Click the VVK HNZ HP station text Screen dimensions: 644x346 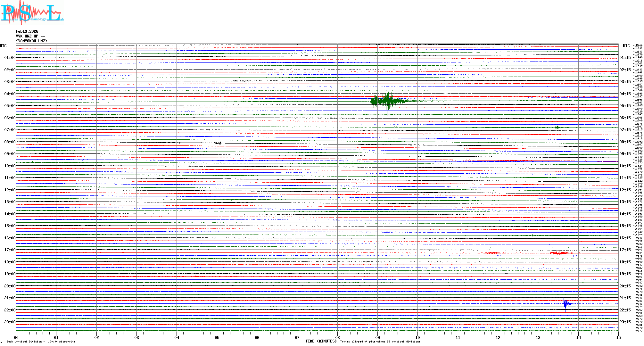pos(30,36)
